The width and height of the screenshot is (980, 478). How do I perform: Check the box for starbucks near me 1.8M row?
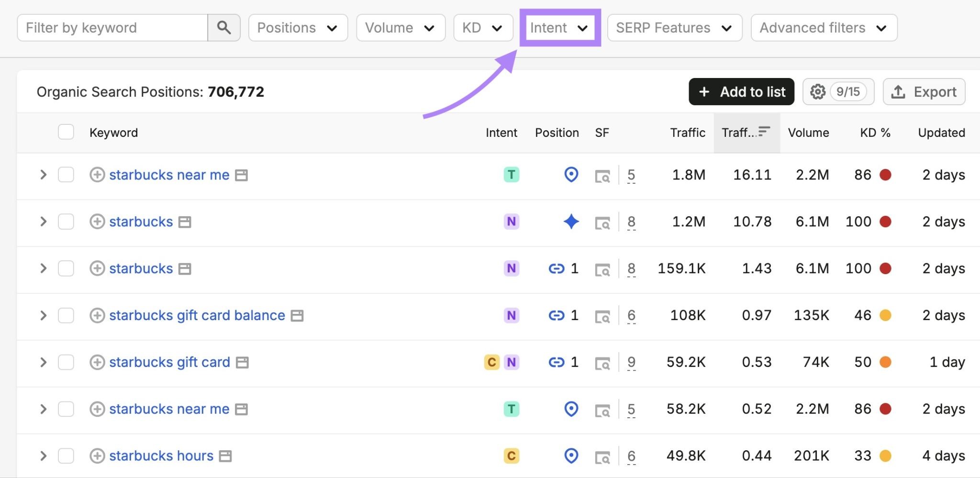[66, 175]
